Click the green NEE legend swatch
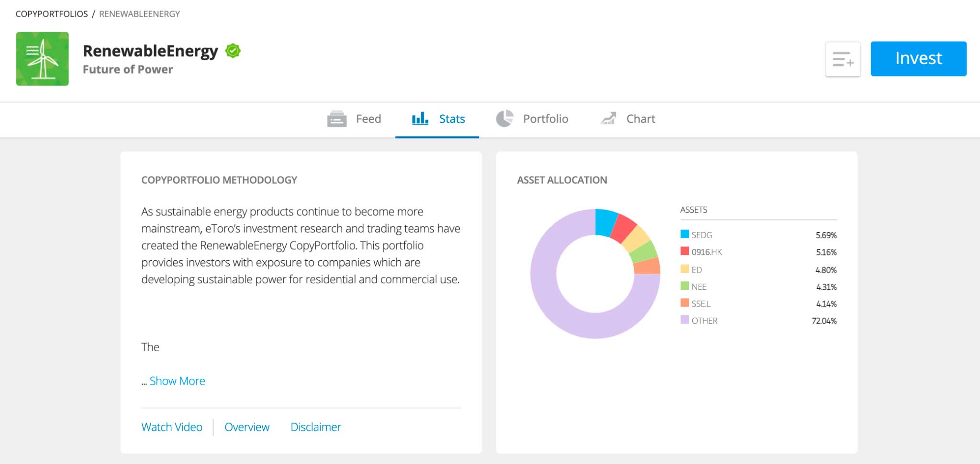The image size is (980, 464). [x=685, y=286]
